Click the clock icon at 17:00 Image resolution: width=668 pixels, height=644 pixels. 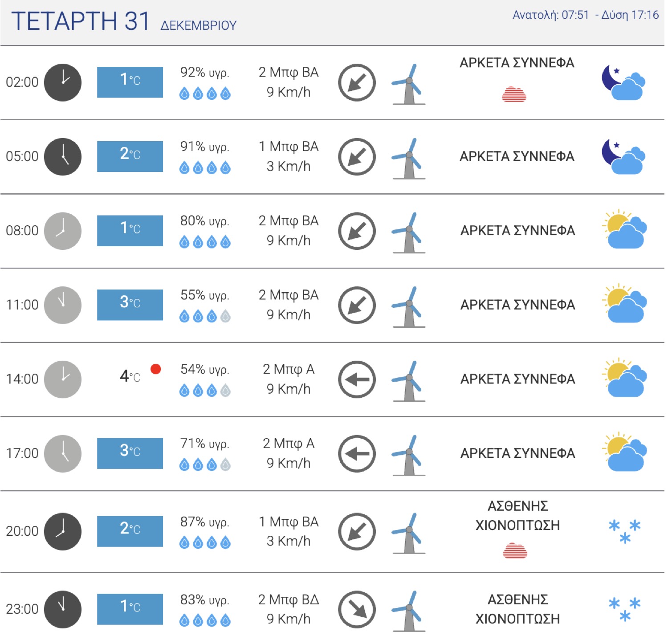point(63,453)
